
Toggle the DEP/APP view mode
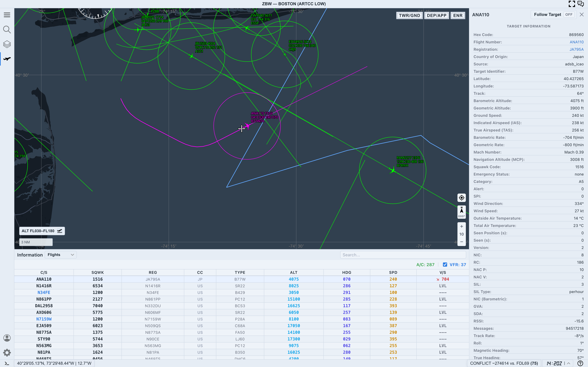pos(436,16)
